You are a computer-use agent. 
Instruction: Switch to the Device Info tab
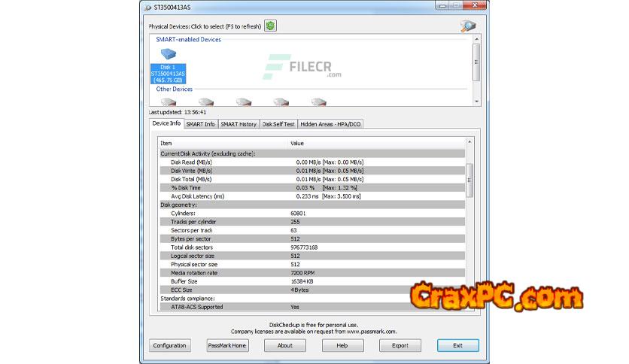point(166,123)
